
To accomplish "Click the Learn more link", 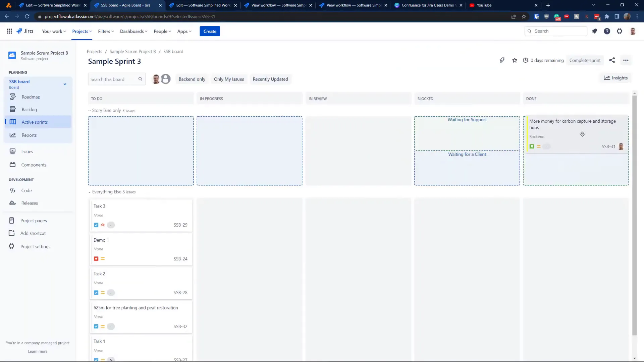I will (x=38, y=351).
